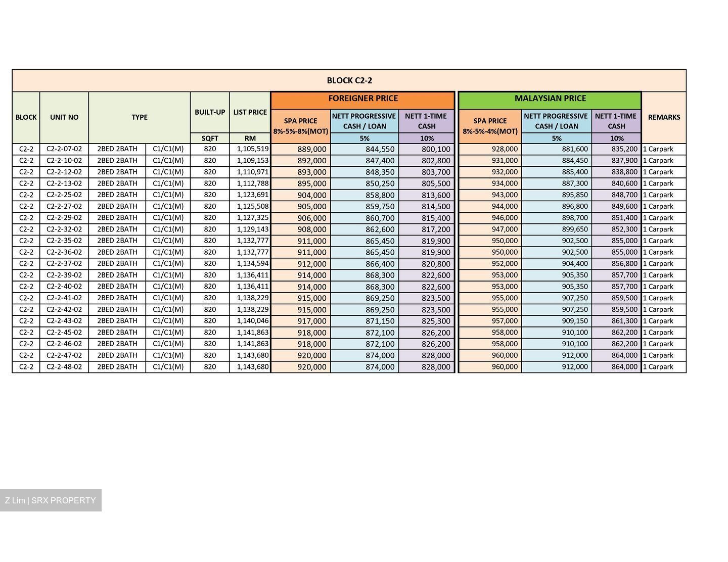Click nett progressive value 844,550

pyautogui.click(x=380, y=150)
